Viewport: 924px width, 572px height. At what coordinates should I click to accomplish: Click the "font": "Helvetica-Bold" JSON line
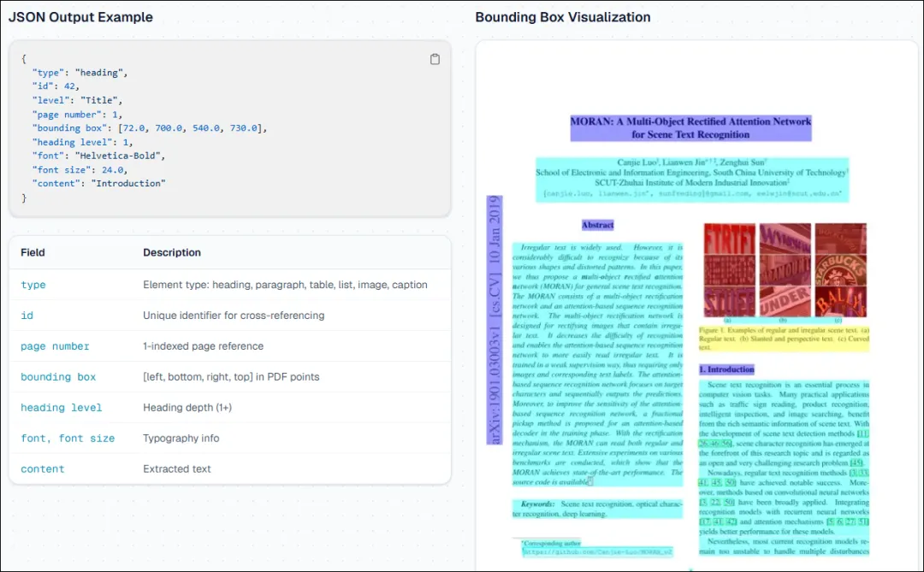coord(99,156)
